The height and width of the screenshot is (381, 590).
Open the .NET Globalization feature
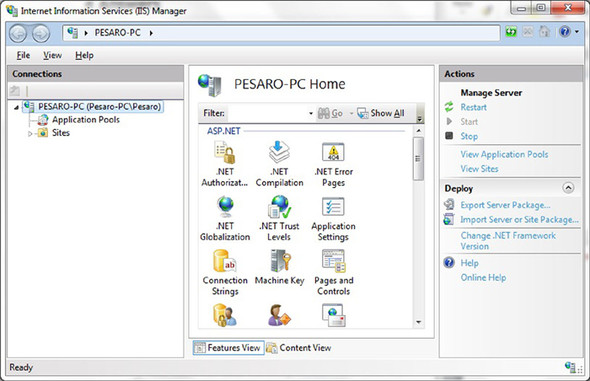click(x=225, y=218)
